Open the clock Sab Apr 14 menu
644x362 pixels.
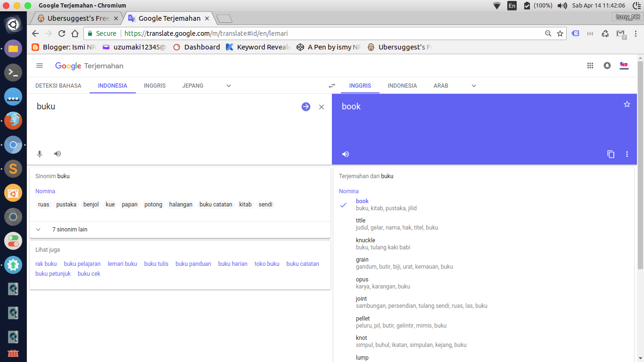pyautogui.click(x=599, y=6)
